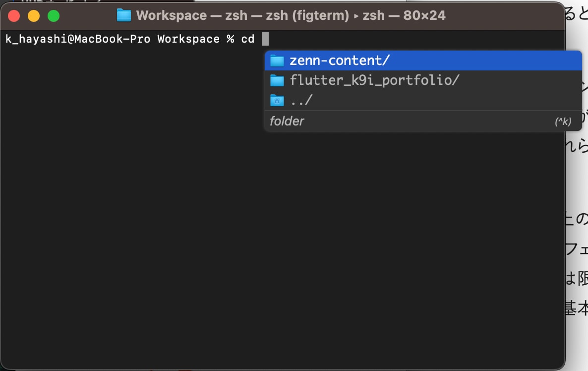Click the zenn-content folder icon
Image resolution: width=588 pixels, height=371 pixels.
pyautogui.click(x=277, y=61)
